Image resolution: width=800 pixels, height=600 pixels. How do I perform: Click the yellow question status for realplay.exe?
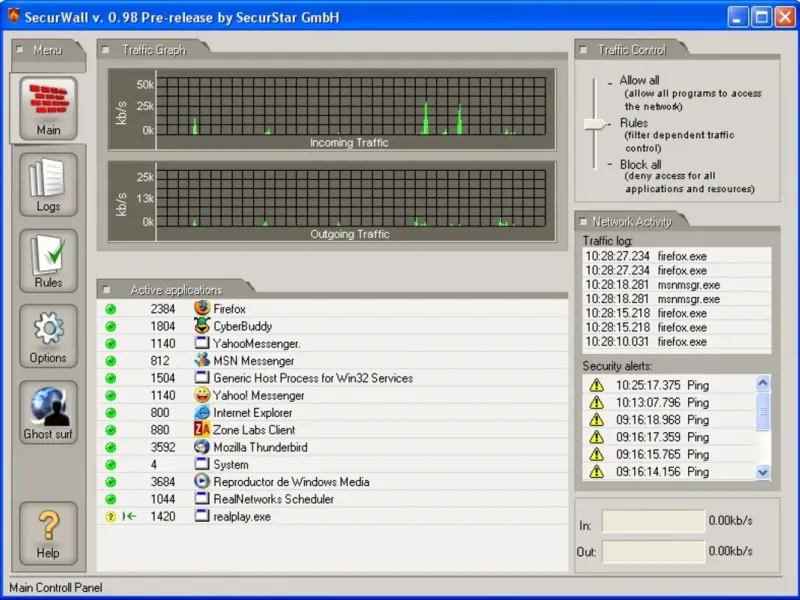click(111, 517)
